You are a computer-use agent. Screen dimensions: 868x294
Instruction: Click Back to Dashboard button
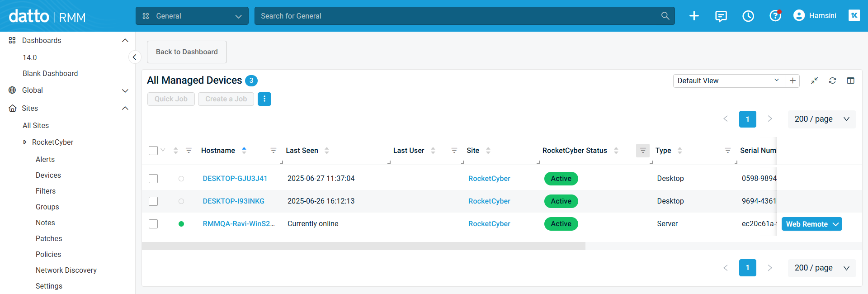[187, 52]
